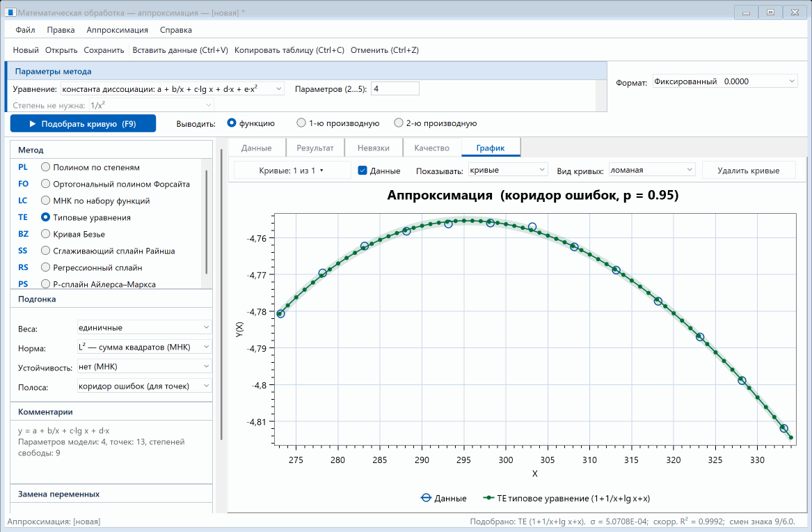This screenshot has width=812, height=532.
Task: Click the PL method code icon
Action: click(23, 167)
